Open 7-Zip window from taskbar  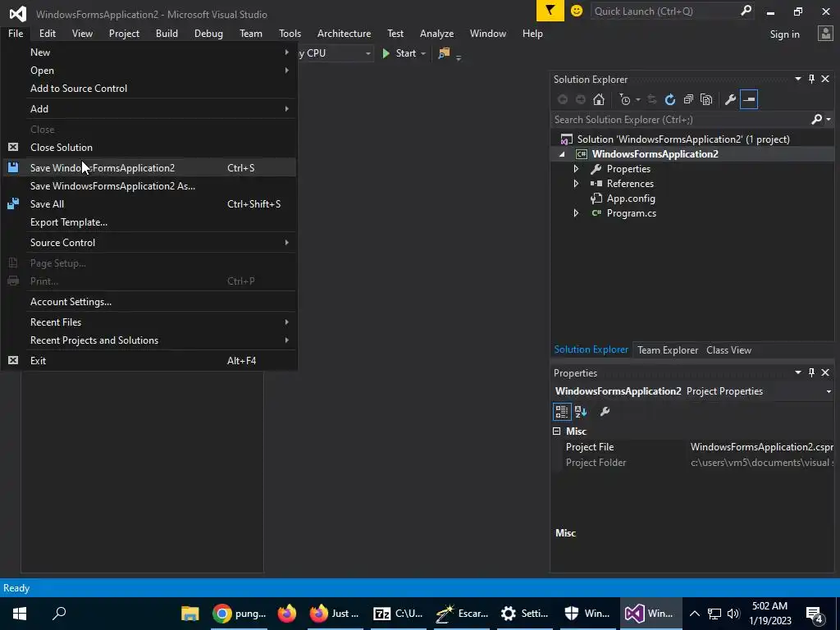pos(398,614)
